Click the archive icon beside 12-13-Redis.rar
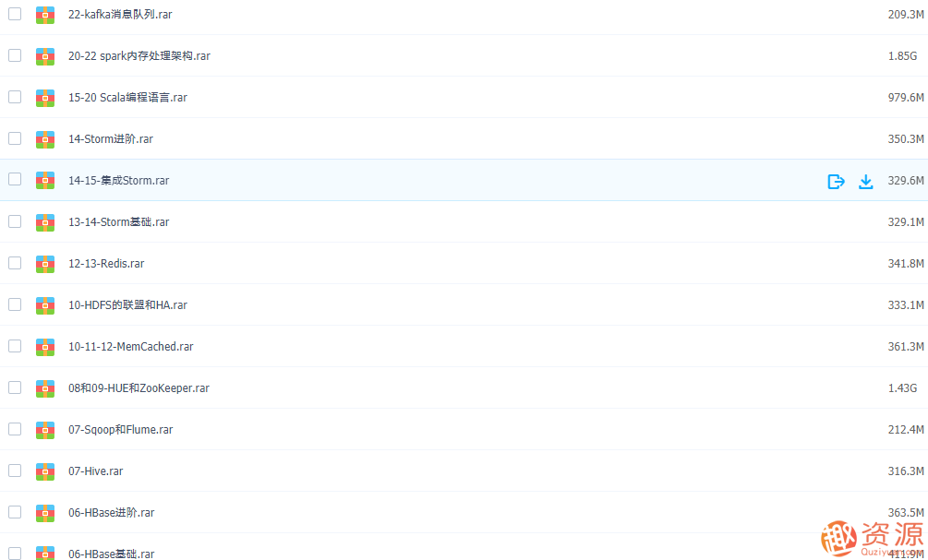928x560 pixels. pyautogui.click(x=45, y=264)
